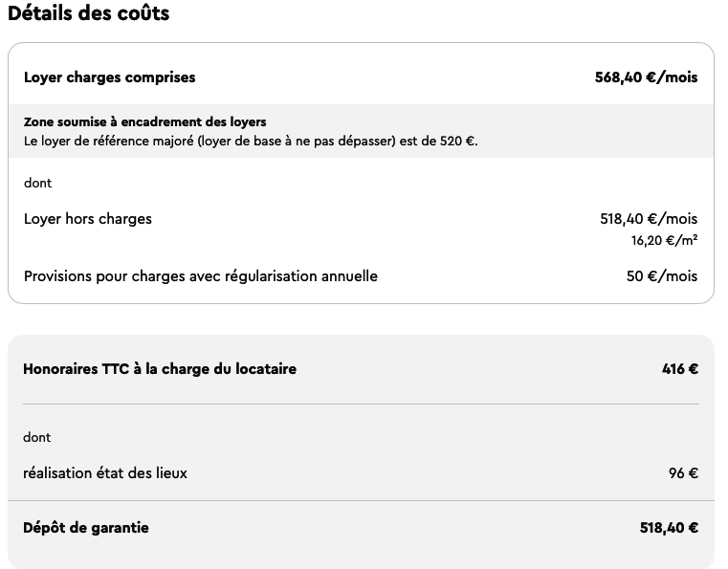728x569 pixels.
Task: Click 'dont' under Honoraires section
Action: click(x=36, y=437)
